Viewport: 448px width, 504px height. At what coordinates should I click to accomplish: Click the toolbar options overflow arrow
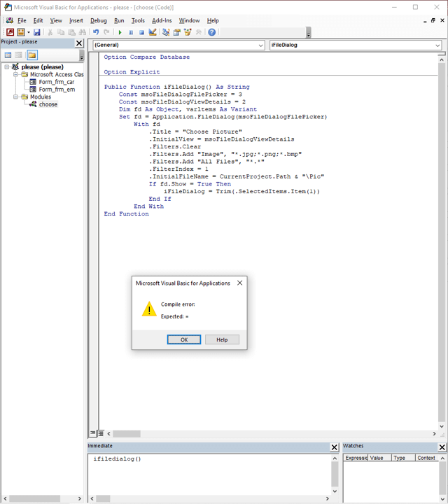click(x=309, y=33)
